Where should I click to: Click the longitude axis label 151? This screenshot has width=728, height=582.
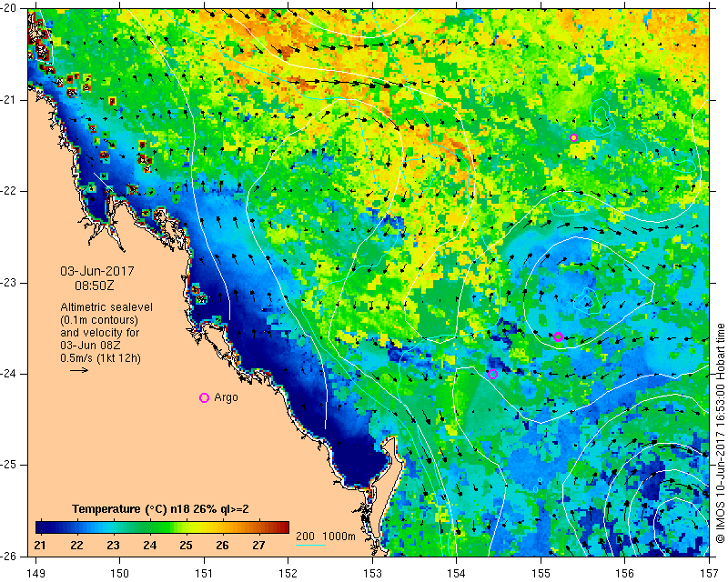204,574
